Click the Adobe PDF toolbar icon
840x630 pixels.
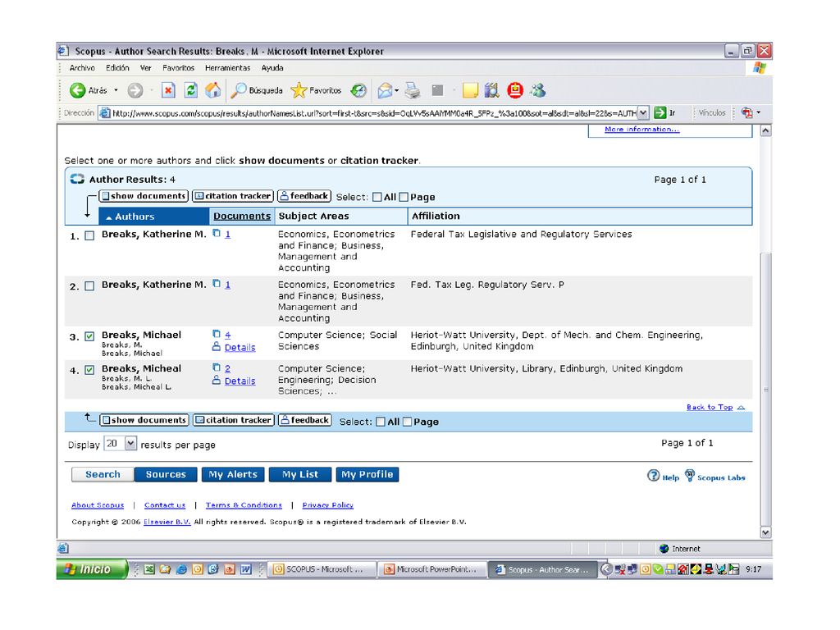(746, 112)
